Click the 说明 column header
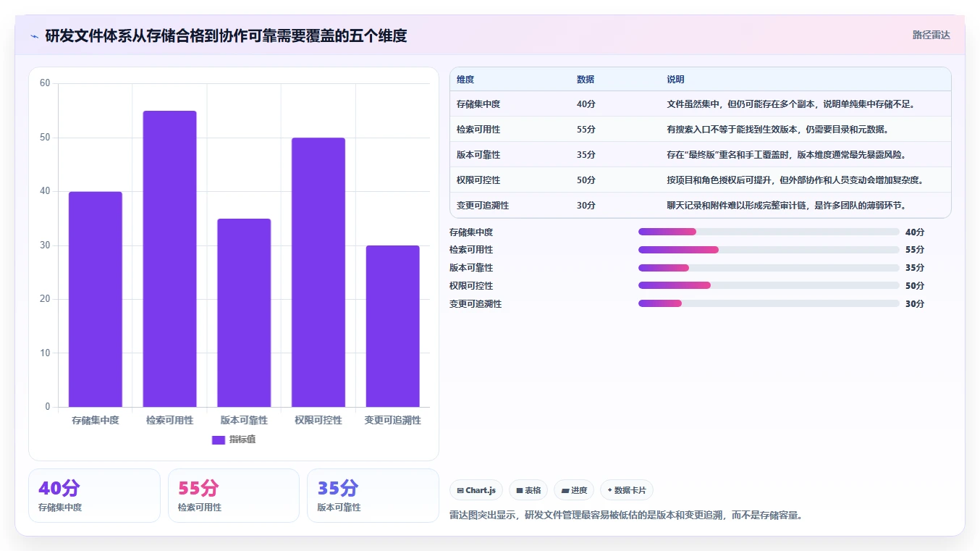Viewport: 980px width, 551px height. [675, 80]
